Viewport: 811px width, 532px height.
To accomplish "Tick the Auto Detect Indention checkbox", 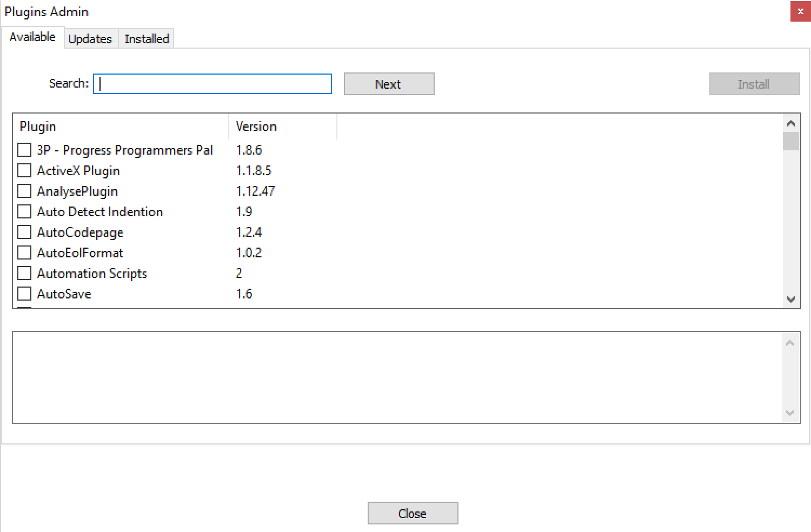I will [x=24, y=211].
